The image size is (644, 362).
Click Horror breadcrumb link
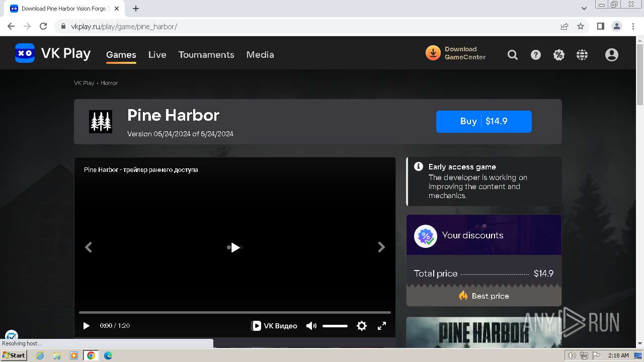pyautogui.click(x=109, y=83)
